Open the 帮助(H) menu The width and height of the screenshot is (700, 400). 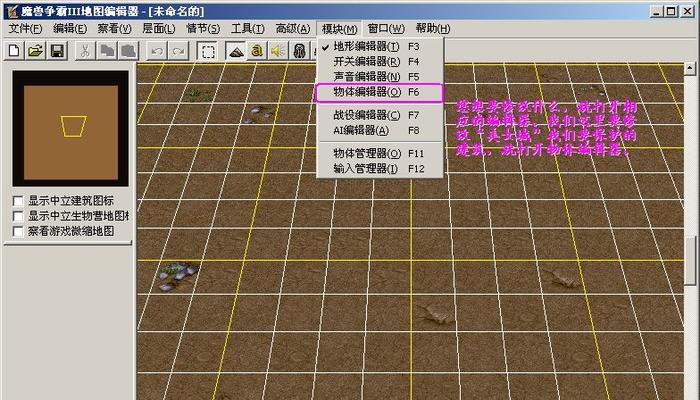point(433,29)
